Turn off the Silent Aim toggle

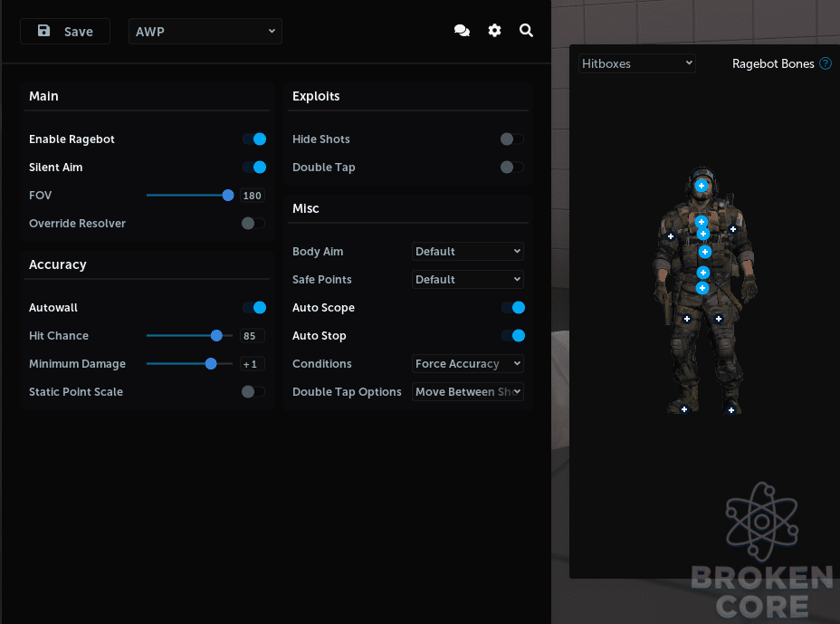[254, 168]
